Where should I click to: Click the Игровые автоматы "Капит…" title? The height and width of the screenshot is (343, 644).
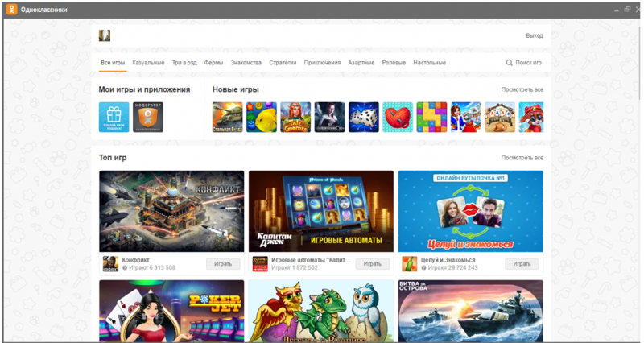(x=311, y=260)
